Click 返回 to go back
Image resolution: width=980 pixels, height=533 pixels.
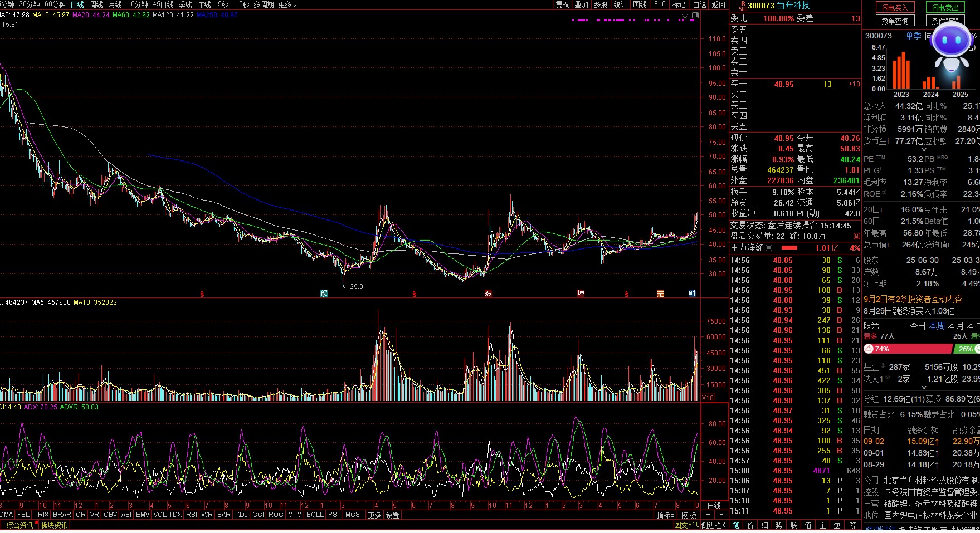tap(719, 4)
